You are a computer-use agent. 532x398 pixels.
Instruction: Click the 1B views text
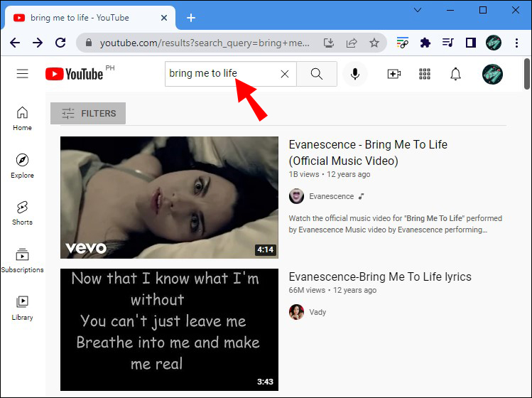point(304,174)
